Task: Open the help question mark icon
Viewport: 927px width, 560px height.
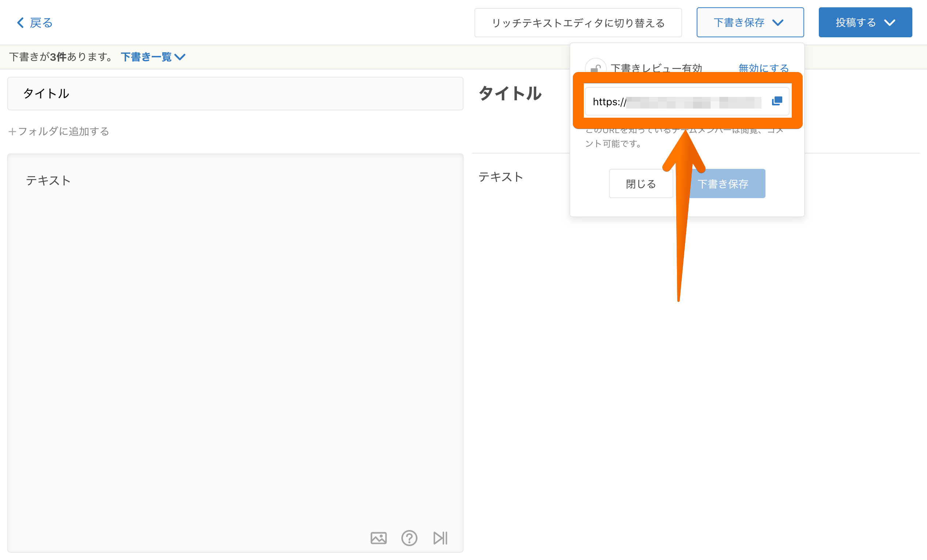Action: 409,538
